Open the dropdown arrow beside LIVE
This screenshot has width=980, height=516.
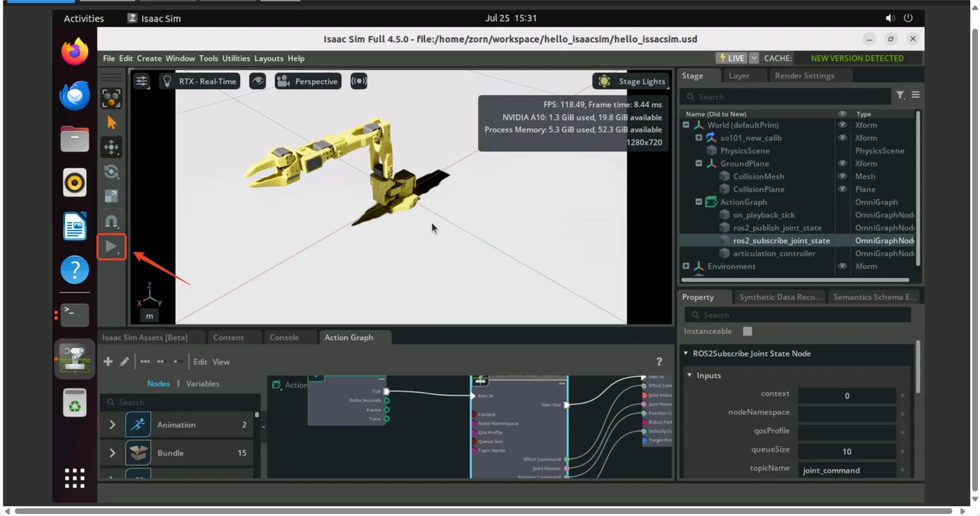(x=754, y=58)
